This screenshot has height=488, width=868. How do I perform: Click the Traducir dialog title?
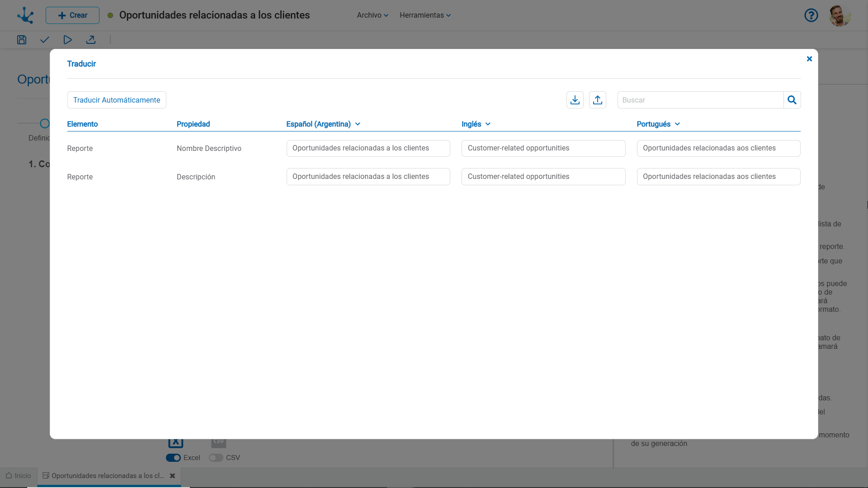[x=81, y=64]
